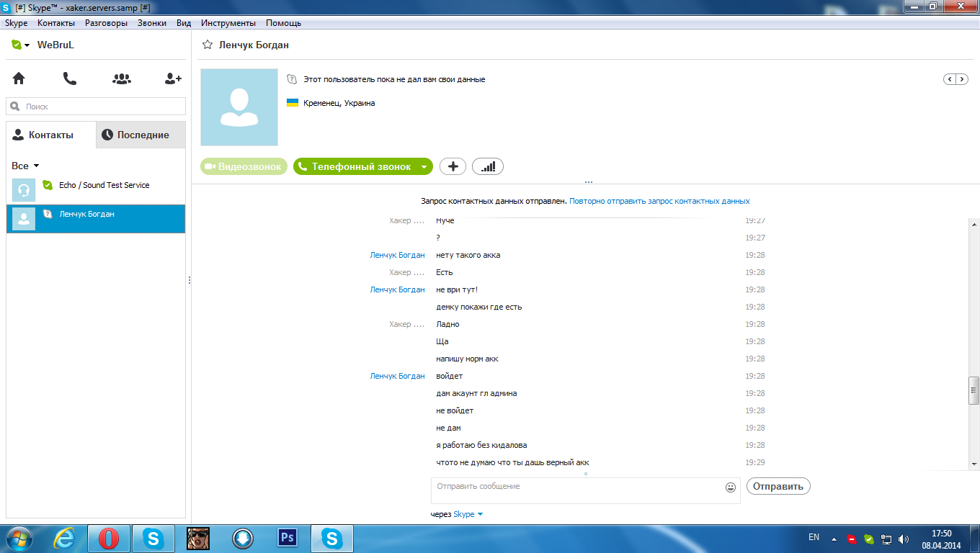
Task: Click the plus button next to the call button
Action: coord(453,166)
